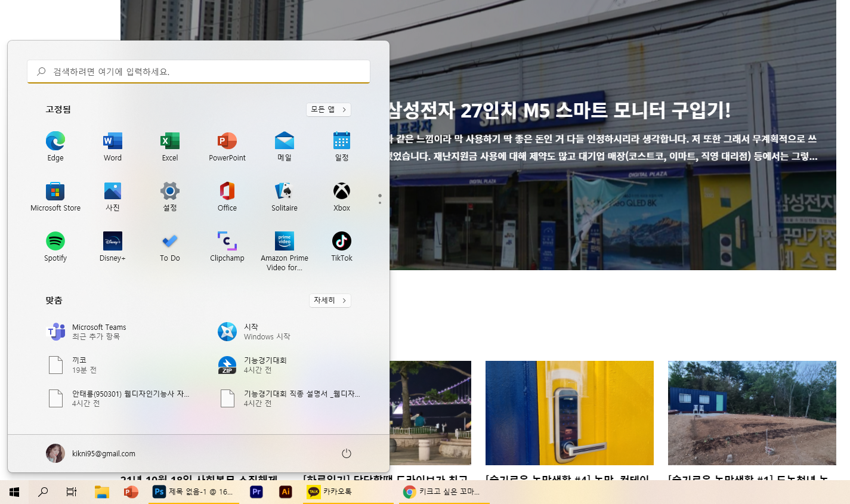Switch to Photoshop 제목 없음-1 window

click(x=194, y=492)
